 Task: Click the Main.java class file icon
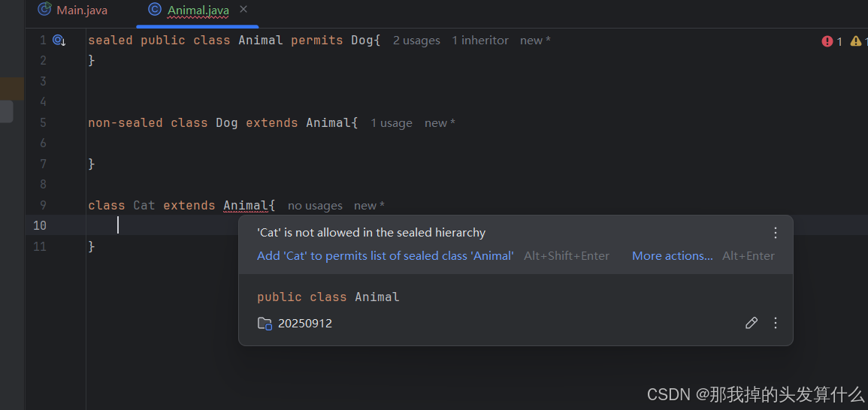(x=44, y=10)
